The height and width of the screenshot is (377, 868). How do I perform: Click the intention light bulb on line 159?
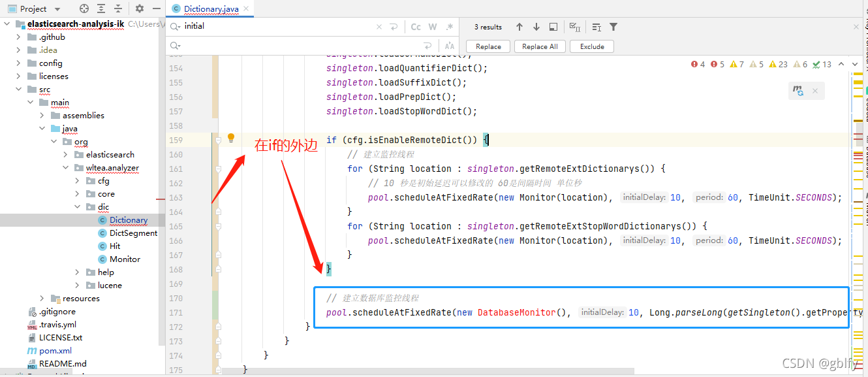pos(230,138)
